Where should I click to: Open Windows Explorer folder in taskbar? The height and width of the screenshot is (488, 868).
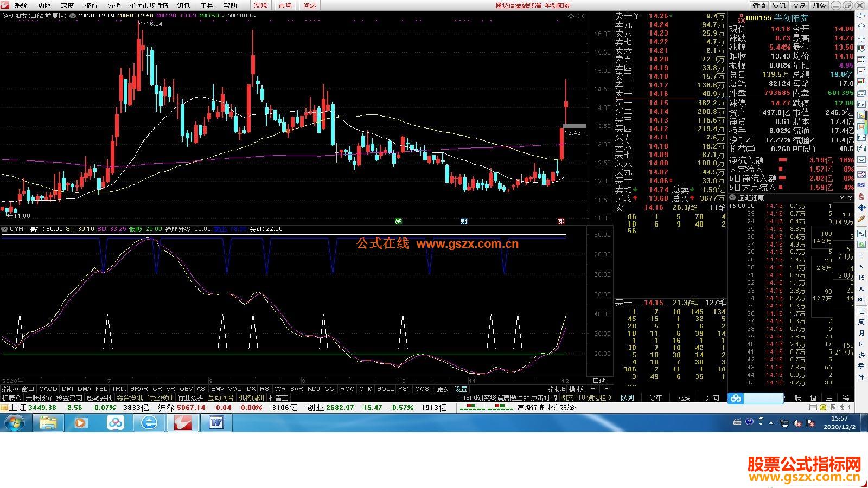[x=48, y=423]
